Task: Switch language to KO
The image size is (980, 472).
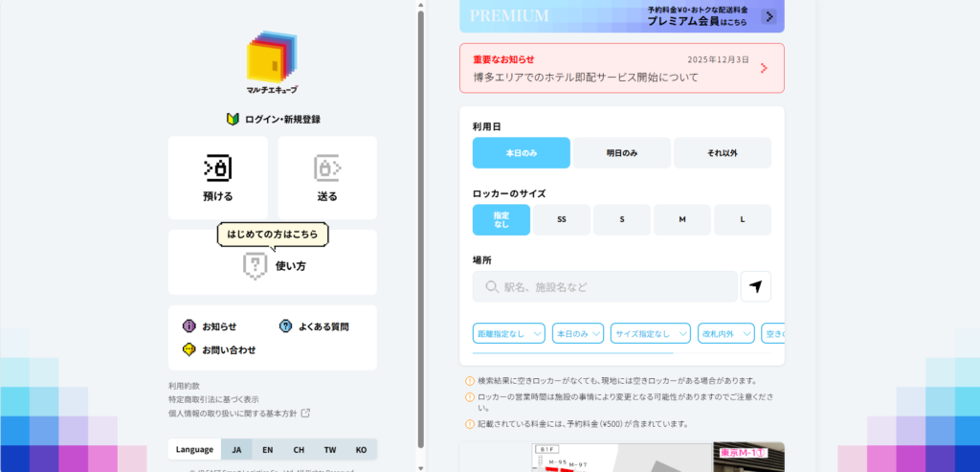Action: click(361, 449)
